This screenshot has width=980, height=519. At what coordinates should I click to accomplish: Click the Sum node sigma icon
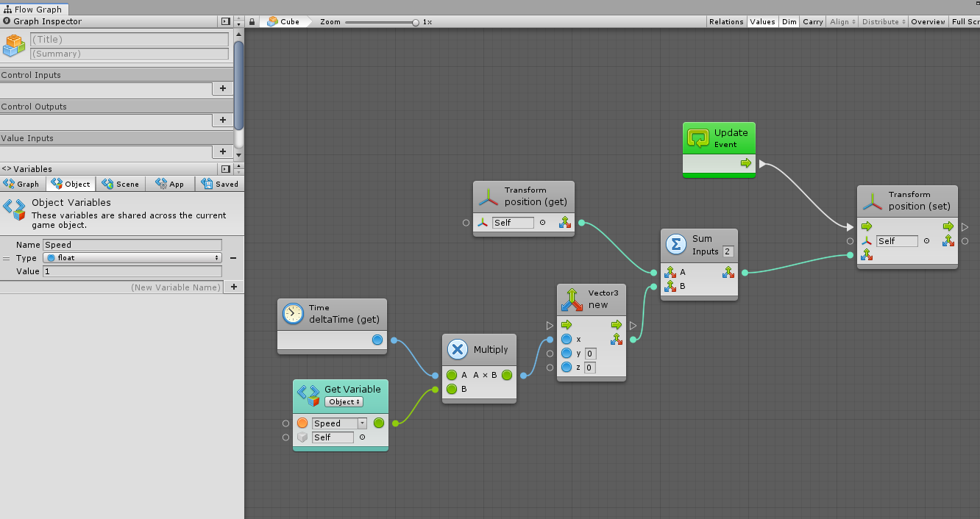[x=675, y=243]
